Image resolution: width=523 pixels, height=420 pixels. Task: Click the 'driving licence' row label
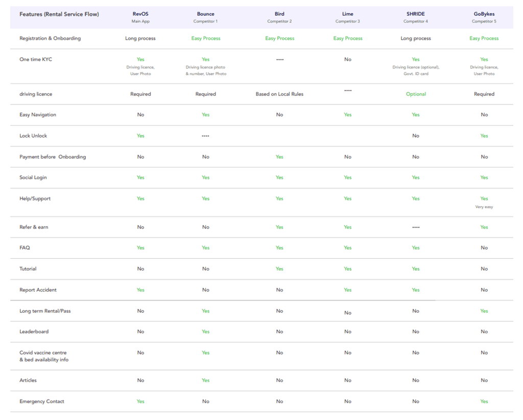click(x=36, y=94)
